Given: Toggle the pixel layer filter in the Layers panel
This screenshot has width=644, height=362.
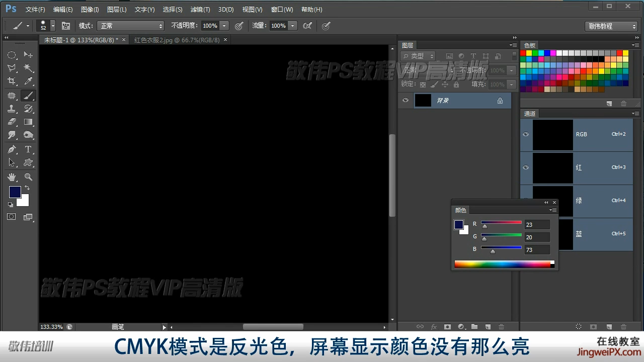Looking at the screenshot, I should (x=449, y=56).
